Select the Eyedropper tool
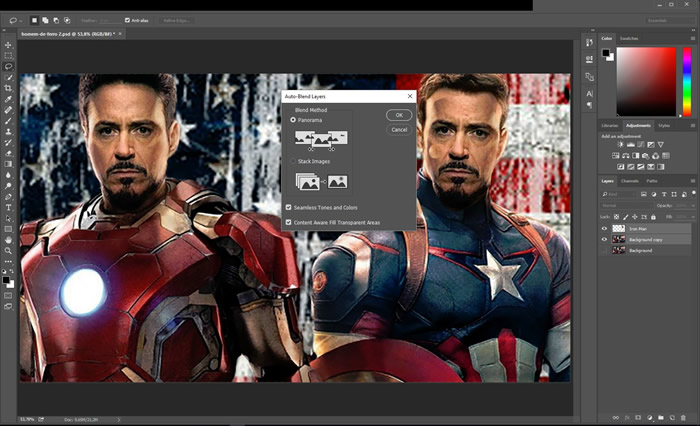 click(8, 99)
